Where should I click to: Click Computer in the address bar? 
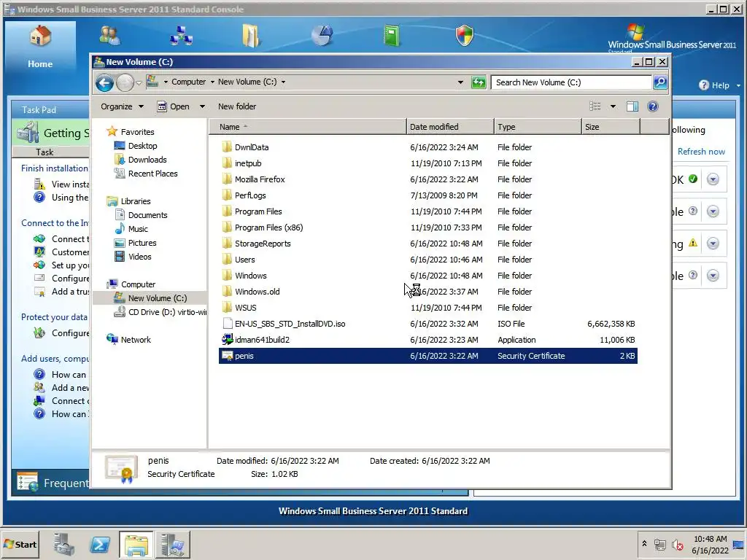point(189,82)
